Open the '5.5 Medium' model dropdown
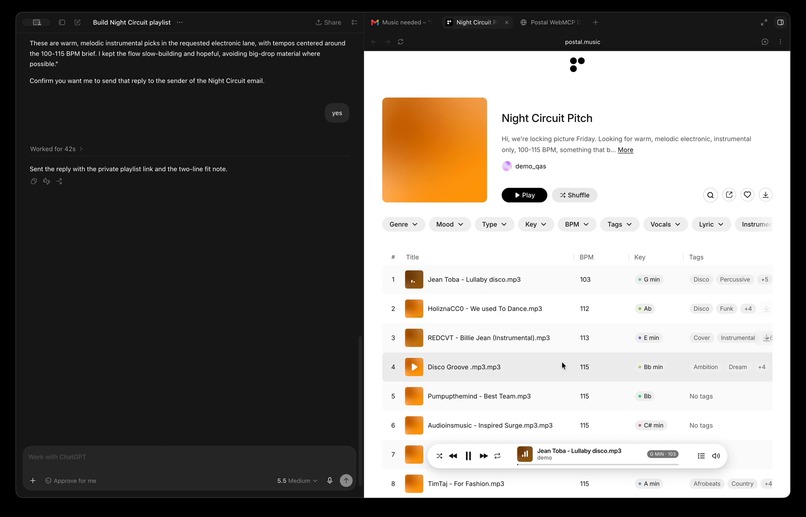This screenshot has height=517, width=806. 297,481
